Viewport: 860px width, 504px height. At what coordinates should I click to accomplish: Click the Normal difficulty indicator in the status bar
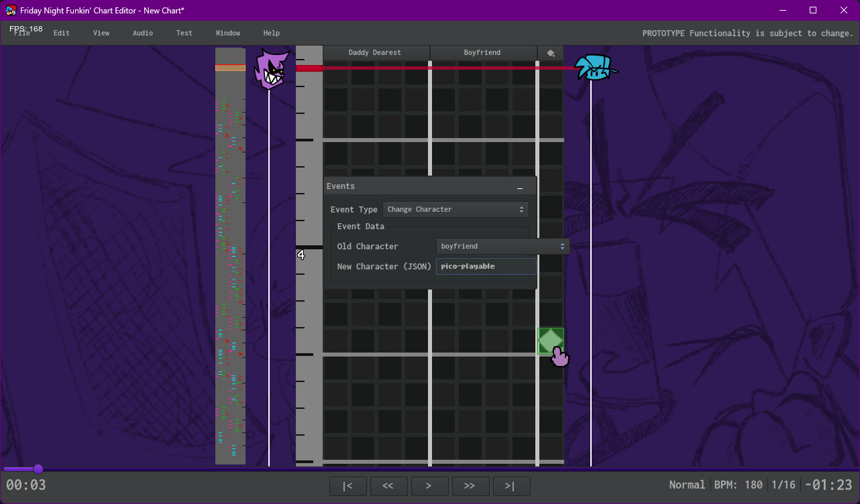click(x=687, y=485)
